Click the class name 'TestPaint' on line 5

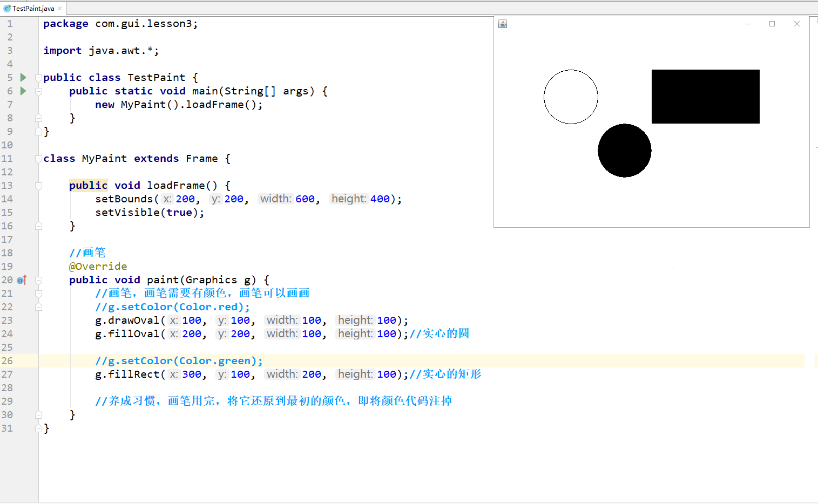coord(157,78)
